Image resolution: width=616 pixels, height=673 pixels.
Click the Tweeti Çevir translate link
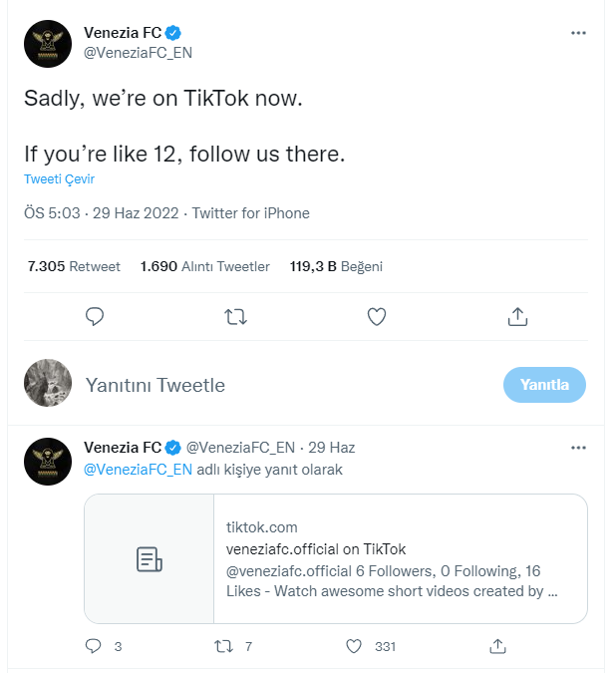59,179
